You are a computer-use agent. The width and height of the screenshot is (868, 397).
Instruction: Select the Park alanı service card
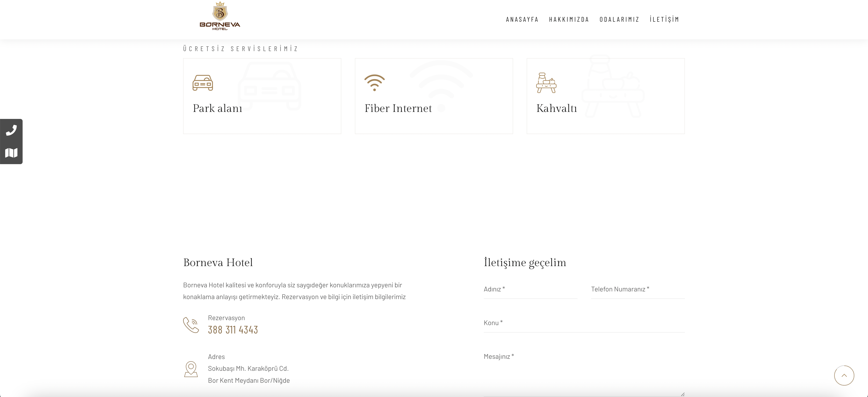click(x=262, y=96)
